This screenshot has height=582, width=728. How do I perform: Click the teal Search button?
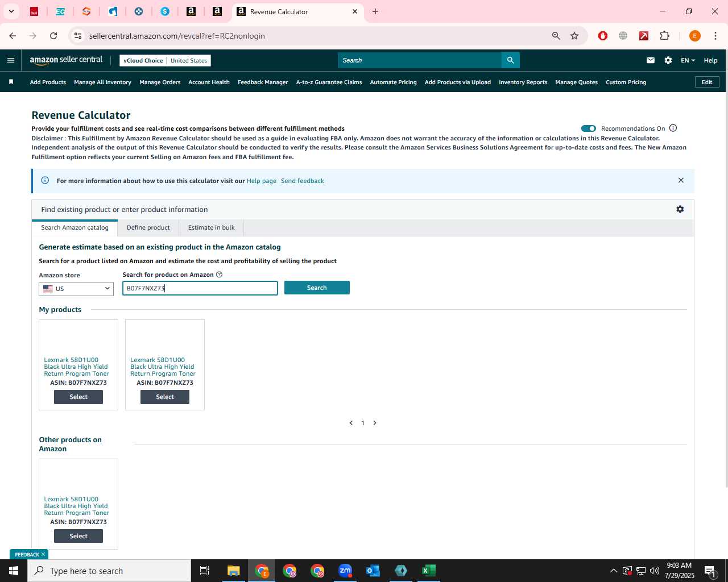click(x=317, y=288)
